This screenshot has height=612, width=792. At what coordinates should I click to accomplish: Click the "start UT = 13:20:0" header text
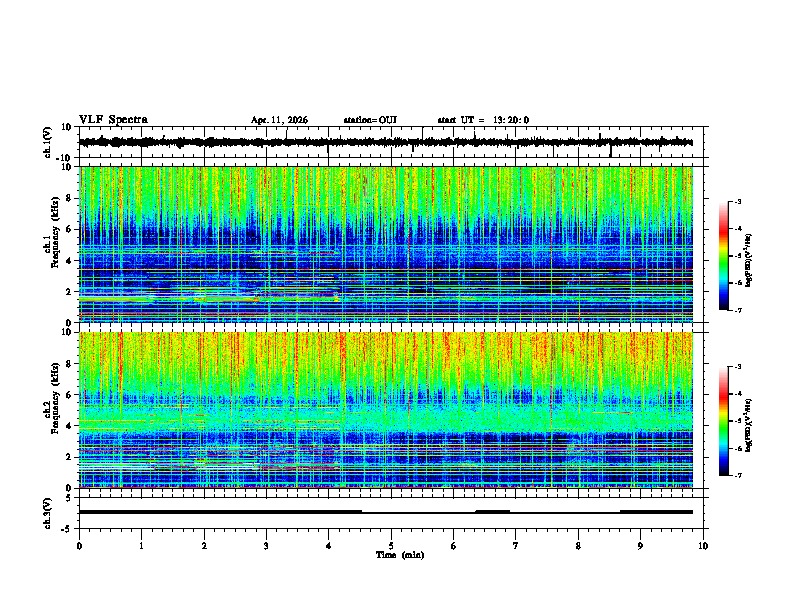tap(483, 120)
